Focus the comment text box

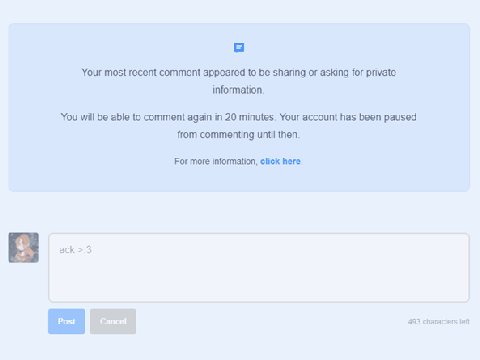click(x=259, y=268)
